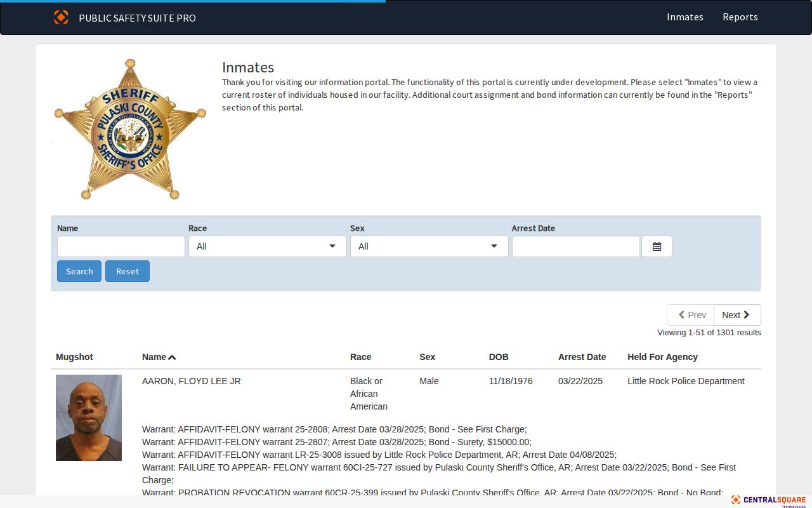
Task: Click the CentralSquare logo in footer
Action: [x=768, y=500]
